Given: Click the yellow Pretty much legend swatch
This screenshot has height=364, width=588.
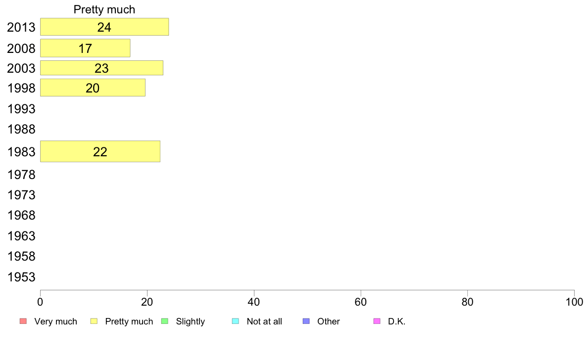Looking at the screenshot, I should pos(94,321).
